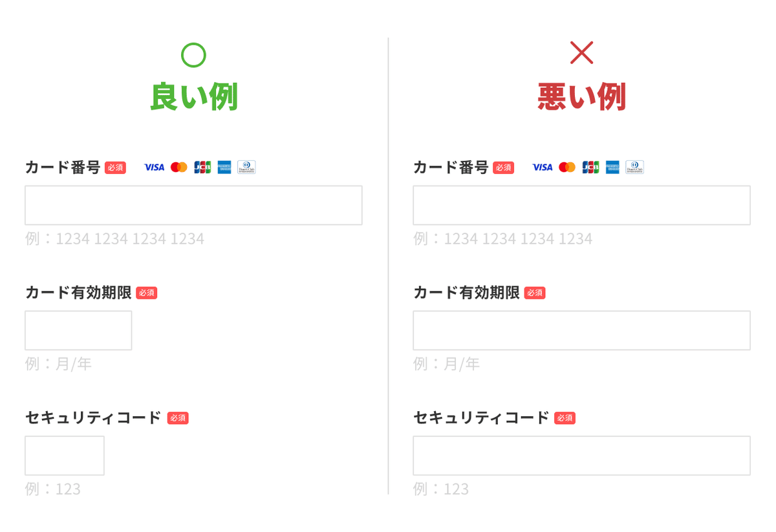Image resolution: width=776 pixels, height=532 pixels.
Task: Click the 必須 badge beside the bad example's セキュリティコード
Action: coord(565,418)
